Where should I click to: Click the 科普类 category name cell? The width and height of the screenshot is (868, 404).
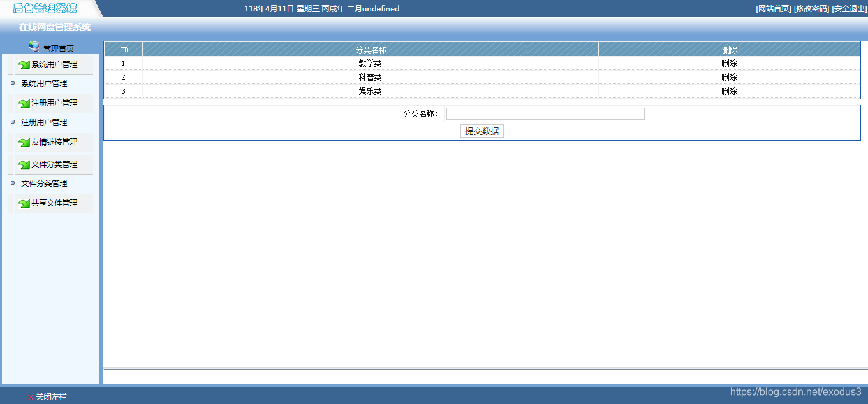(371, 78)
